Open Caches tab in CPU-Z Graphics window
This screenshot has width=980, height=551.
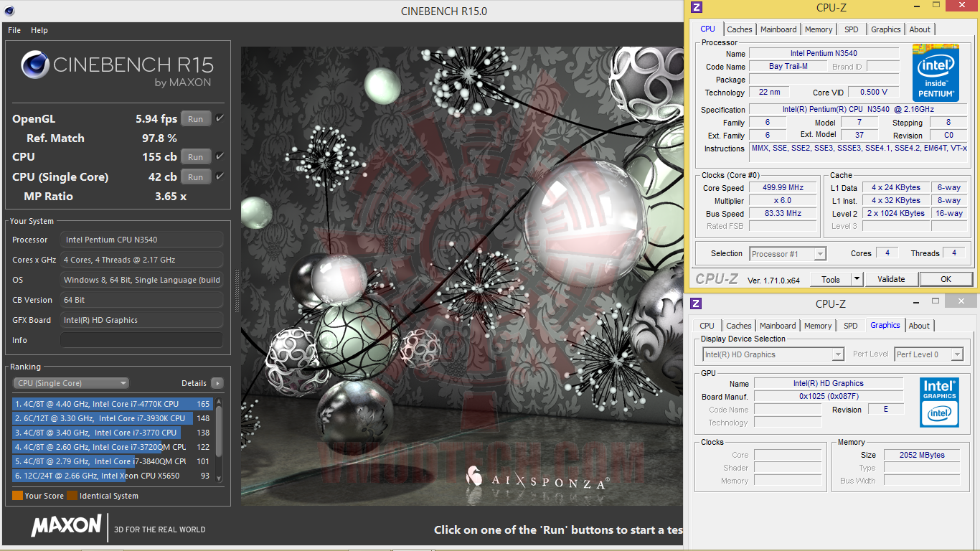click(739, 326)
